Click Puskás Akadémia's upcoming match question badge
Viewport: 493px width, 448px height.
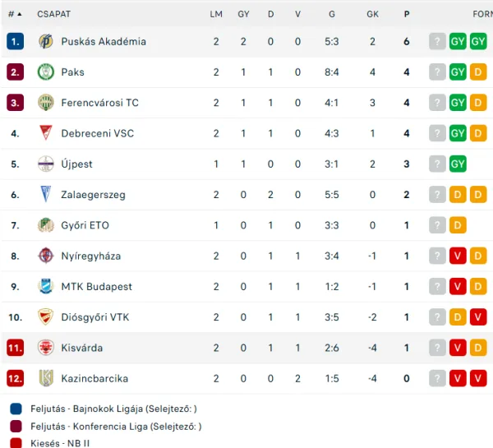click(437, 42)
